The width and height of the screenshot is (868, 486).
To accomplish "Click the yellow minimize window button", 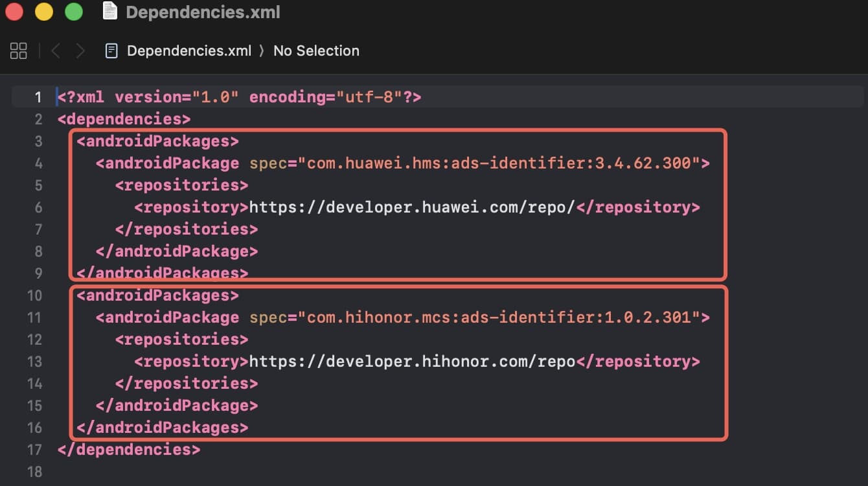I will point(44,12).
